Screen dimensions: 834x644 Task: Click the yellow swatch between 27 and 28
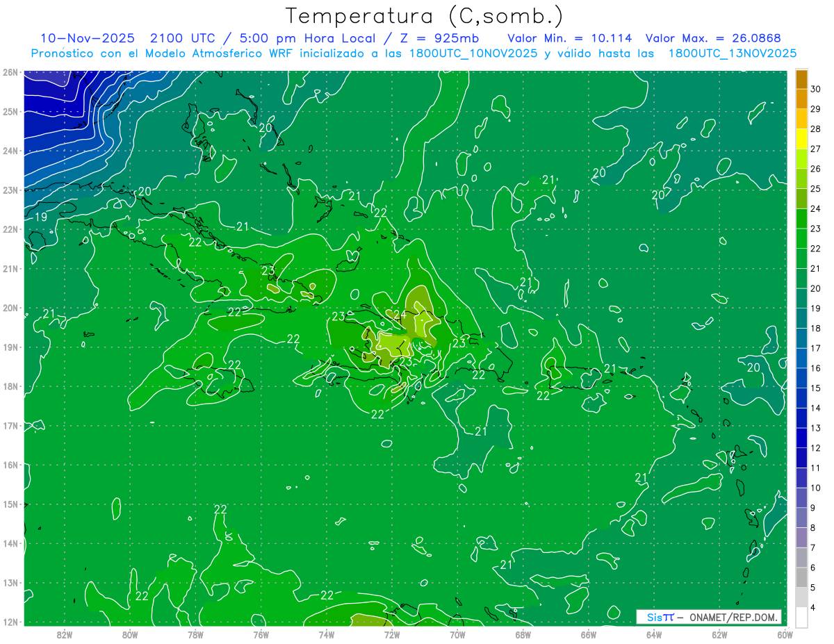(801, 139)
